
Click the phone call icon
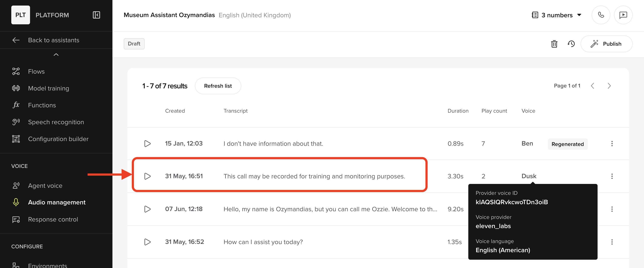point(601,15)
